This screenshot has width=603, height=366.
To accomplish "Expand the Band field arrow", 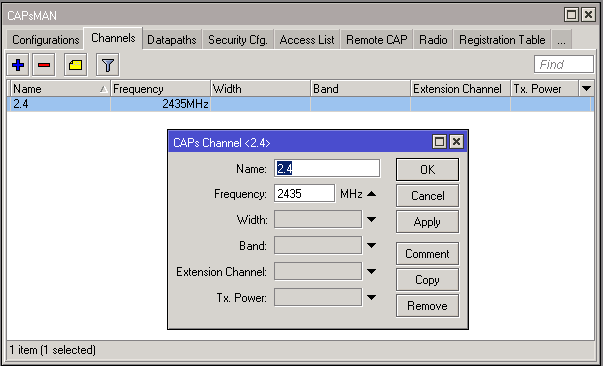I will (371, 245).
